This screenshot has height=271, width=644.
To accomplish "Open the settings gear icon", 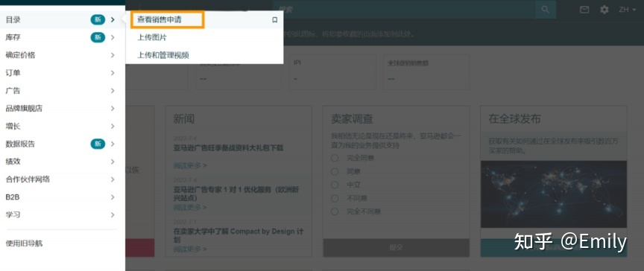I will point(604,10).
